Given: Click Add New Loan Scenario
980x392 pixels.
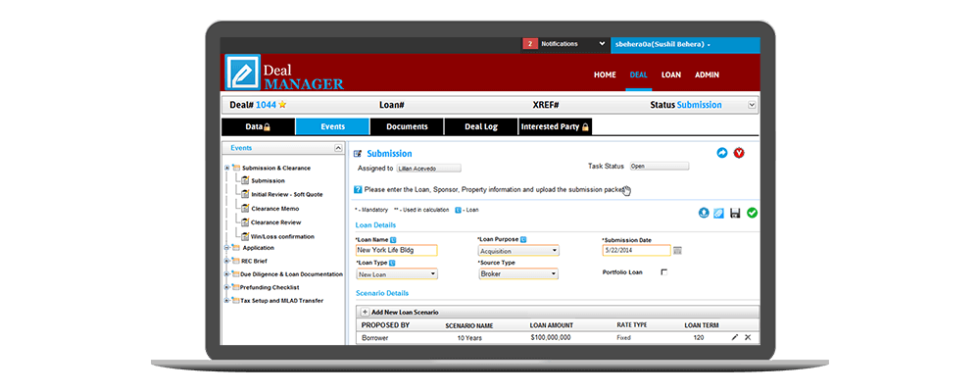Looking at the screenshot, I should (405, 312).
